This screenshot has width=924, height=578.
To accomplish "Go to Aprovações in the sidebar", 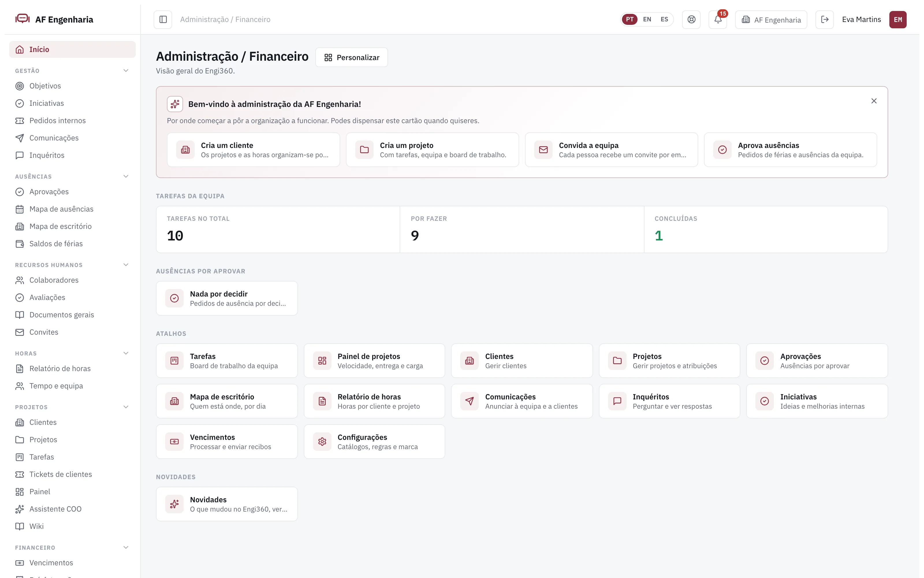I will [72, 192].
